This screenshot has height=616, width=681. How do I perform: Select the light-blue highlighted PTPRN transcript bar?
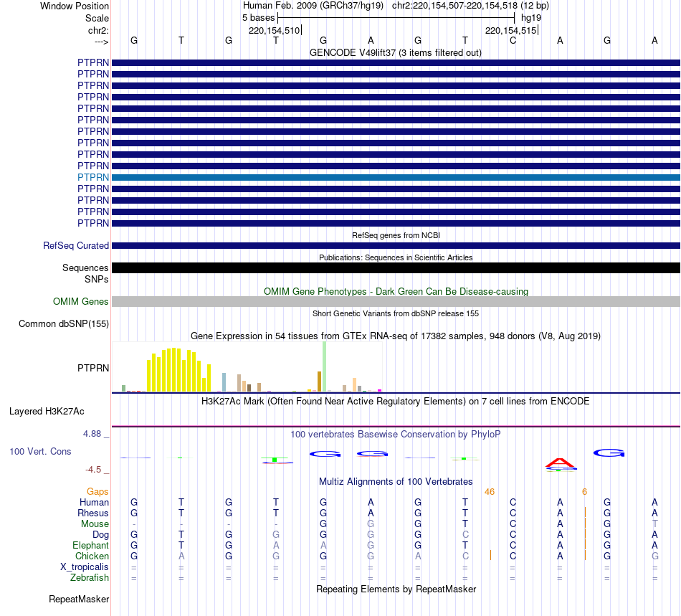click(x=396, y=177)
